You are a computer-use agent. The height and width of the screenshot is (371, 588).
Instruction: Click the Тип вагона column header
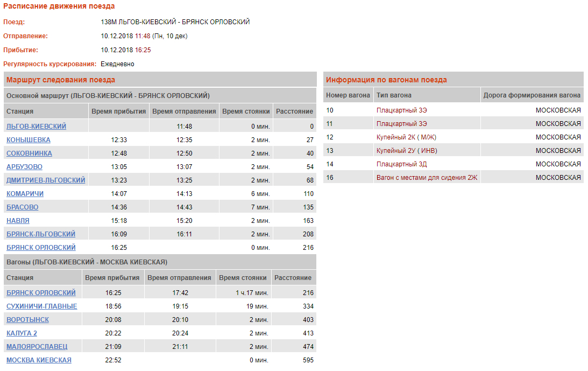(x=394, y=95)
